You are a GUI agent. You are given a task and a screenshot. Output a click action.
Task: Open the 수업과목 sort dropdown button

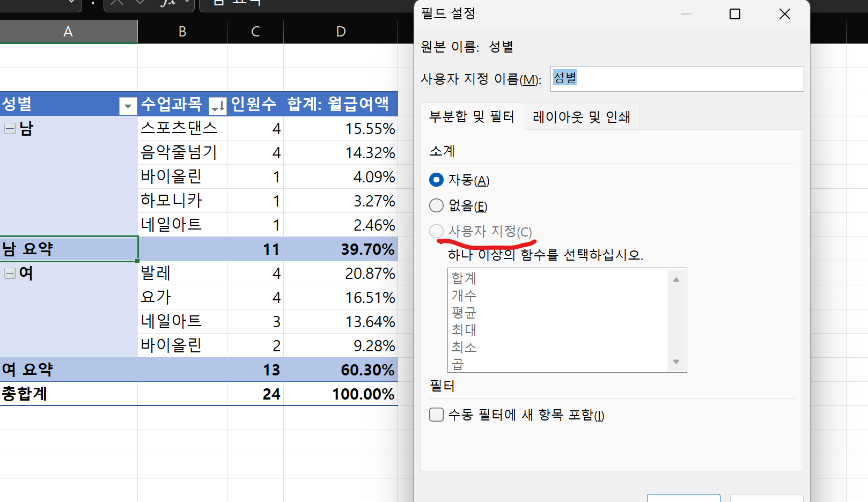click(x=217, y=106)
